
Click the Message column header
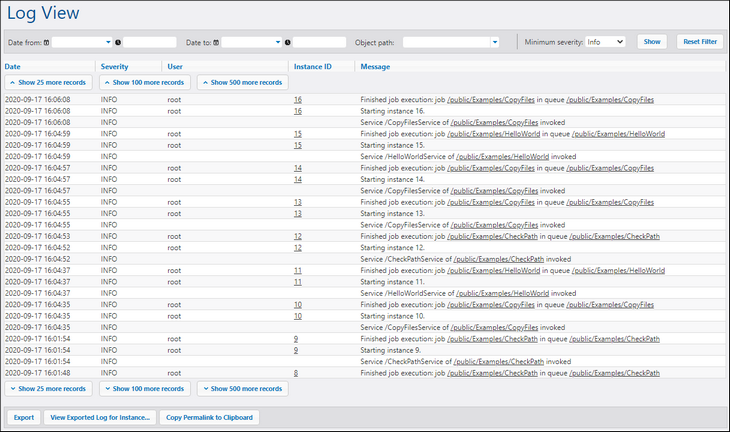(375, 67)
